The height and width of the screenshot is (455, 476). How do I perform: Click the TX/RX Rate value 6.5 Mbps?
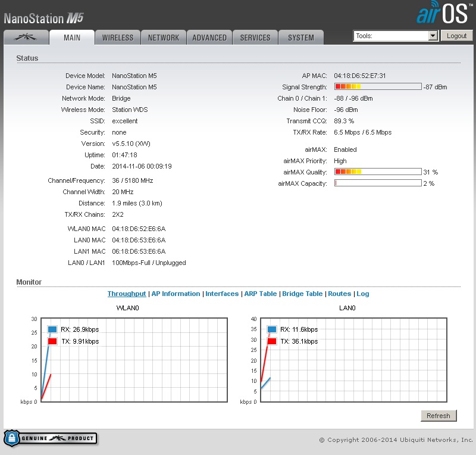pyautogui.click(x=363, y=132)
